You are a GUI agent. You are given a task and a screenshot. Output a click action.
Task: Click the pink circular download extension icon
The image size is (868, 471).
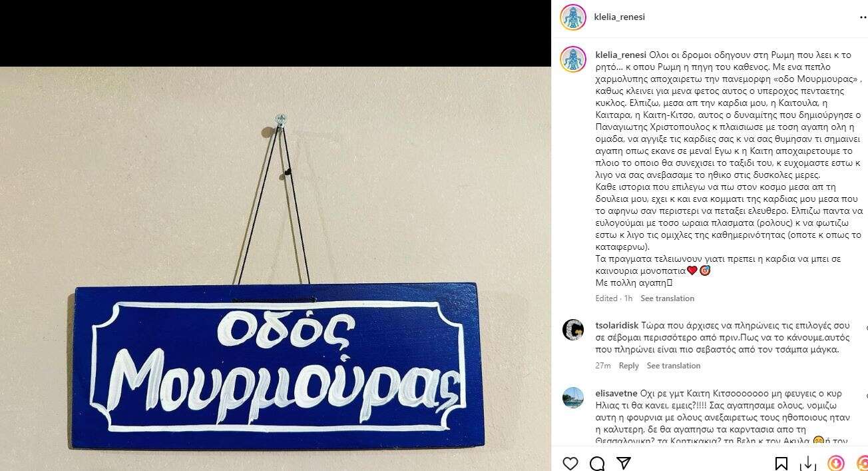tap(835, 462)
